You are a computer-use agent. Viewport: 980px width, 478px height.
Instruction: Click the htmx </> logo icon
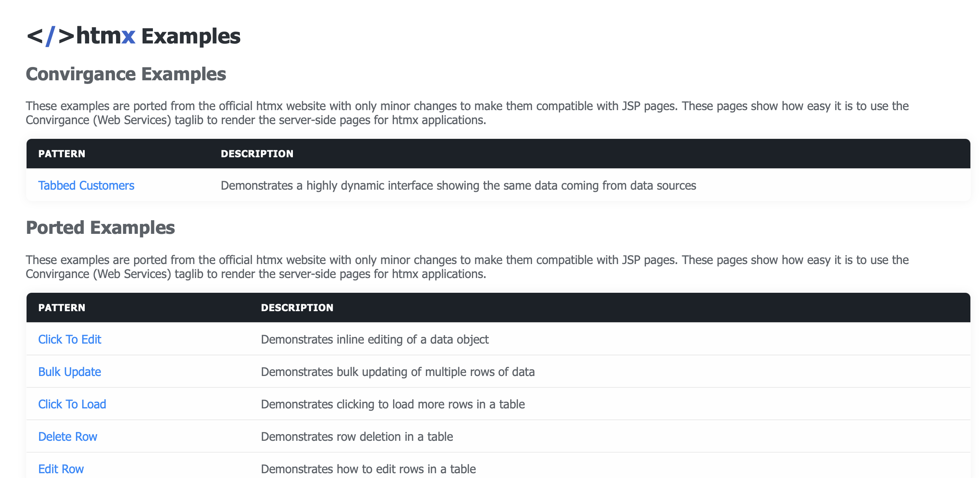(50, 36)
